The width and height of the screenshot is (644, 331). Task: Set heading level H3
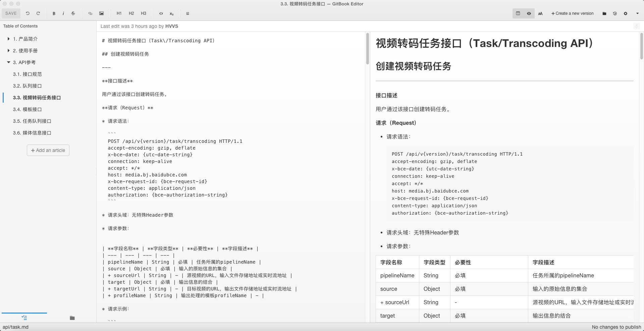click(x=144, y=13)
